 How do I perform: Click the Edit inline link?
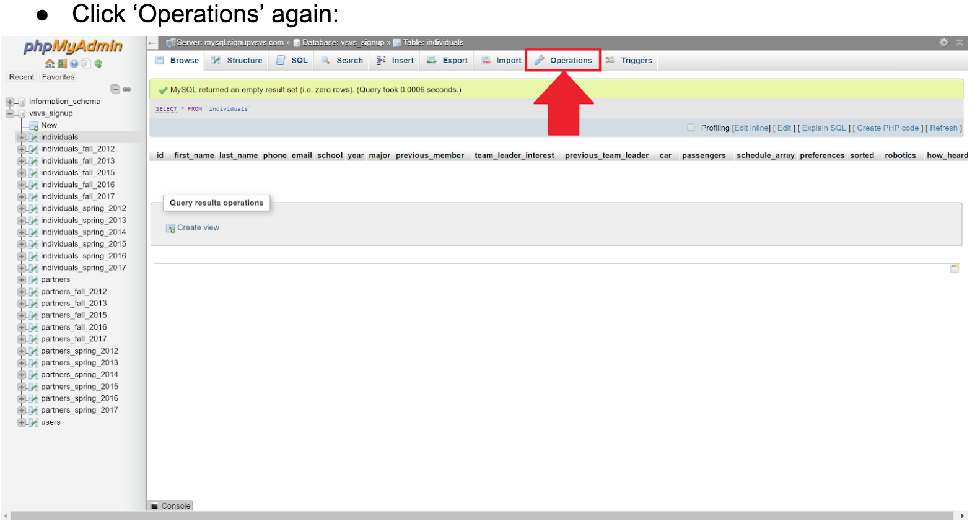pos(751,128)
